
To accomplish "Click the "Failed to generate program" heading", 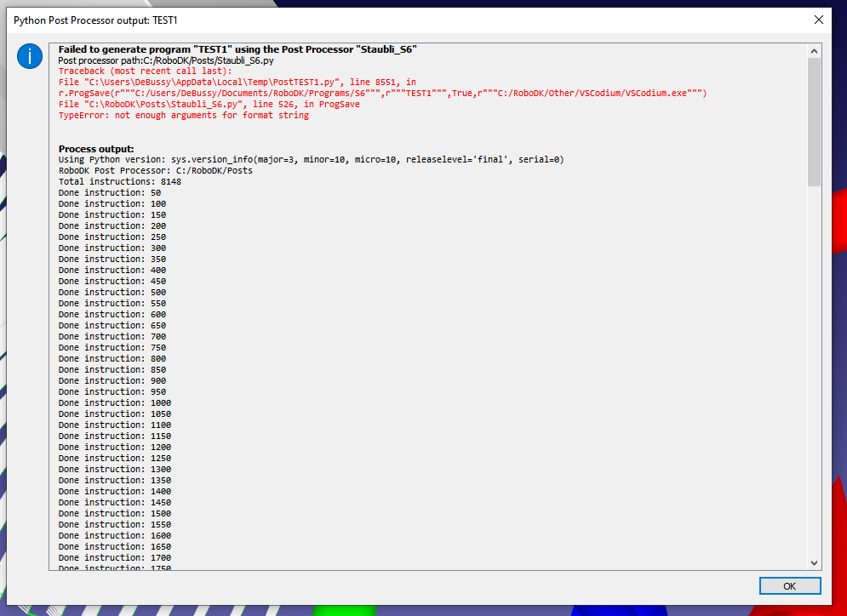I will [238, 49].
